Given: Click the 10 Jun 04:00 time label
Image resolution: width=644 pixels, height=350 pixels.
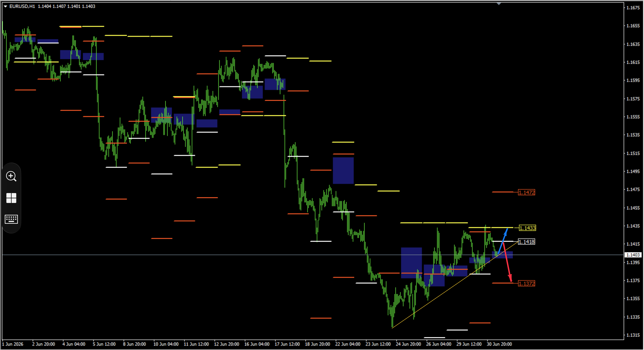Looking at the screenshot, I should coord(166,344).
